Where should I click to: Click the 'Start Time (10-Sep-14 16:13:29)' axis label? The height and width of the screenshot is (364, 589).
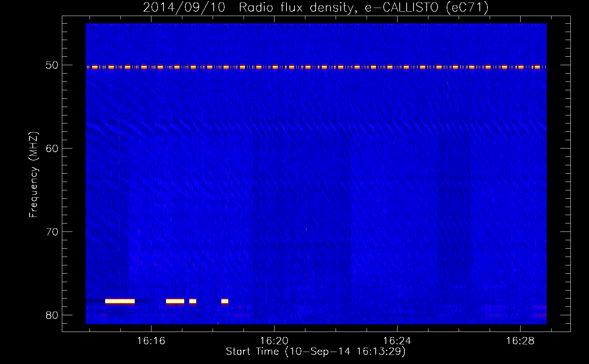coord(316,352)
